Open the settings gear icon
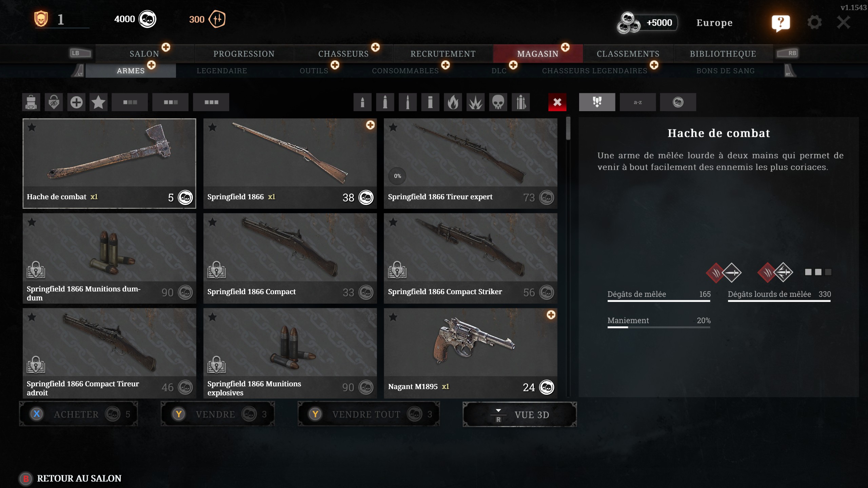Image resolution: width=868 pixels, height=488 pixels. 814,22
